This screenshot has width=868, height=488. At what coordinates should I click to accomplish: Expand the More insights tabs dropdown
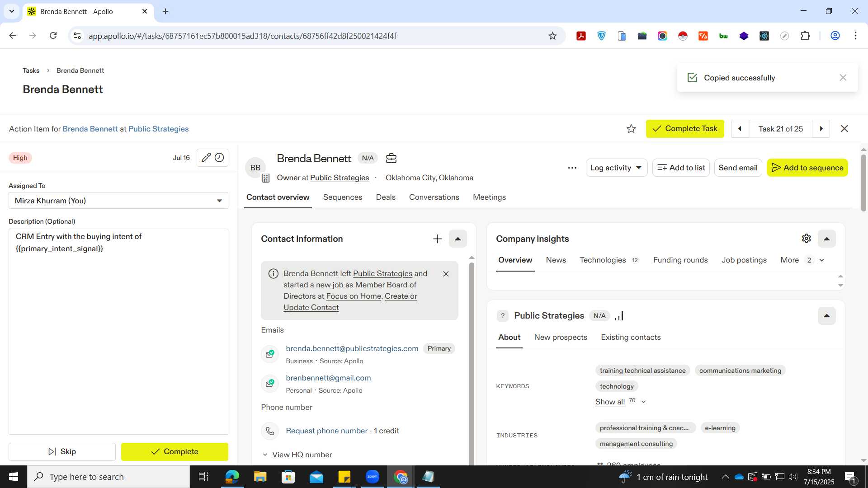click(802, 260)
